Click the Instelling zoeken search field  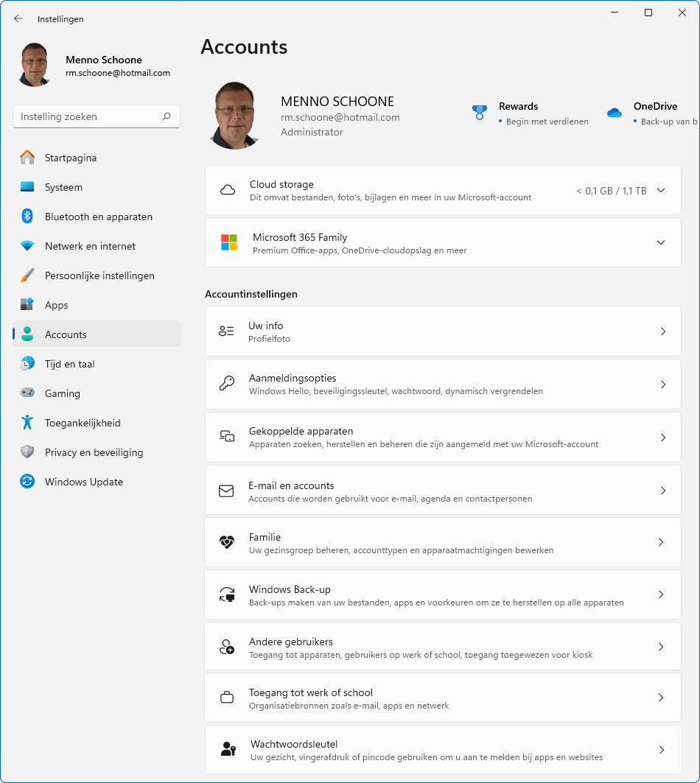(x=97, y=116)
